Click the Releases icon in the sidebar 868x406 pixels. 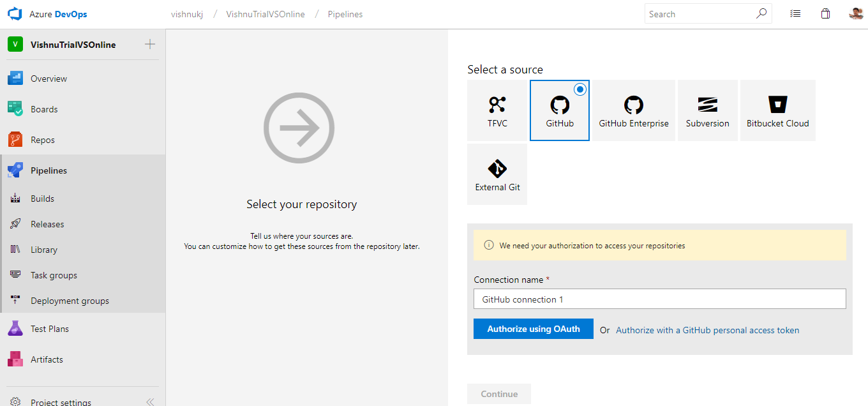(x=16, y=224)
